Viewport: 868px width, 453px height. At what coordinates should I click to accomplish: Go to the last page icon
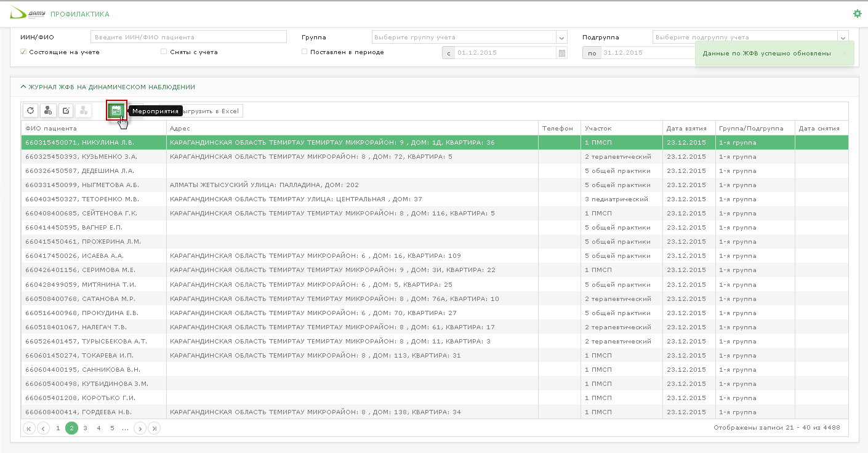(155, 428)
